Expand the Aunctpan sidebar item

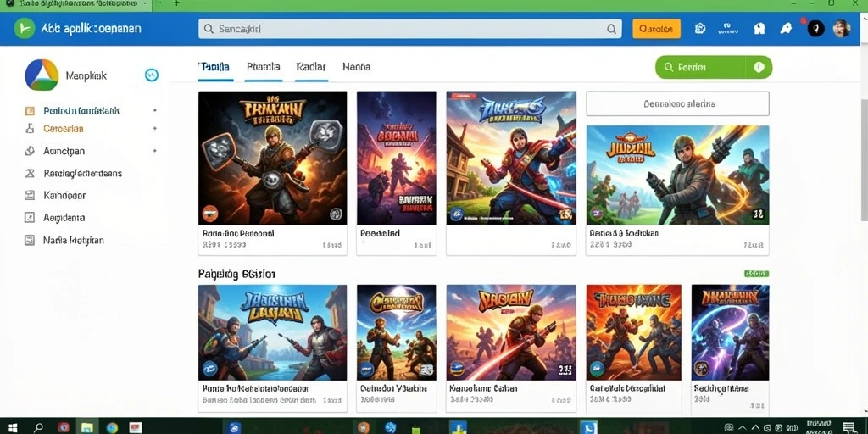[x=154, y=151]
